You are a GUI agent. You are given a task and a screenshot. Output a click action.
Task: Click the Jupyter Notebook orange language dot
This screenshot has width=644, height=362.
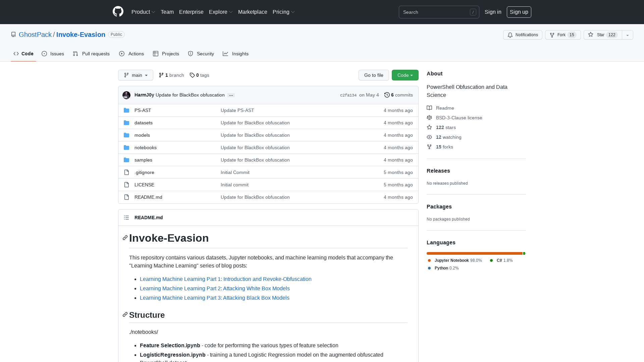[429, 260]
